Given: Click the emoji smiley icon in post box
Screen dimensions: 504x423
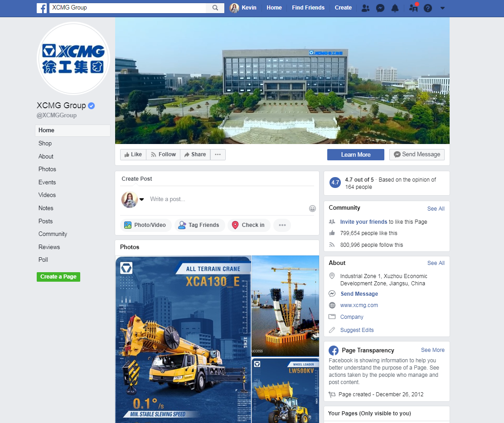Looking at the screenshot, I should pyautogui.click(x=312, y=208).
